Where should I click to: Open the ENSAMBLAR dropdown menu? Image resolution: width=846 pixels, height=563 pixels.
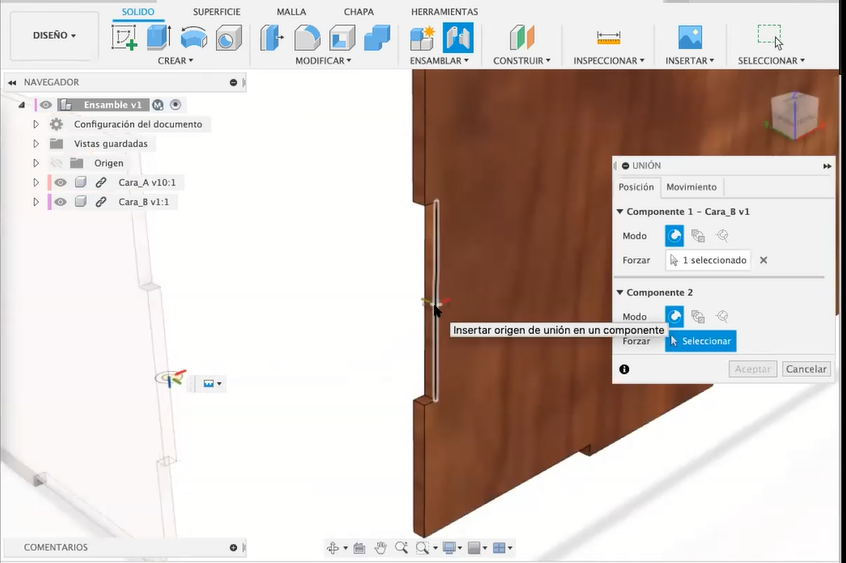coord(439,61)
